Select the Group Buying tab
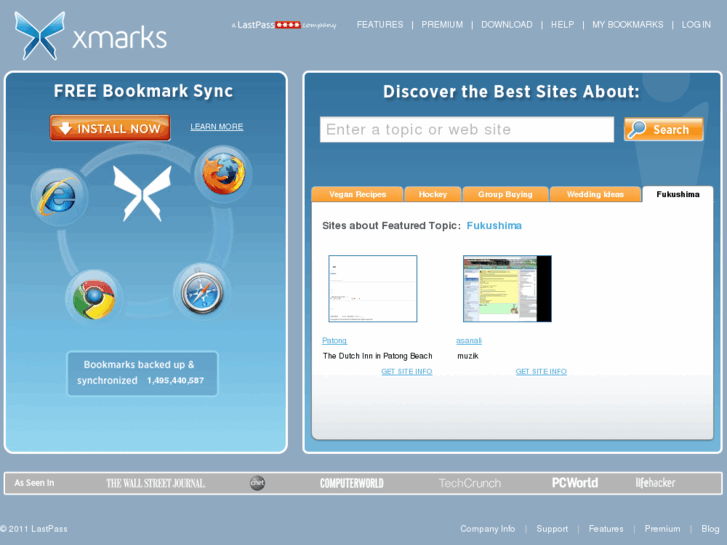Screen dimensions: 727x545 (505, 194)
